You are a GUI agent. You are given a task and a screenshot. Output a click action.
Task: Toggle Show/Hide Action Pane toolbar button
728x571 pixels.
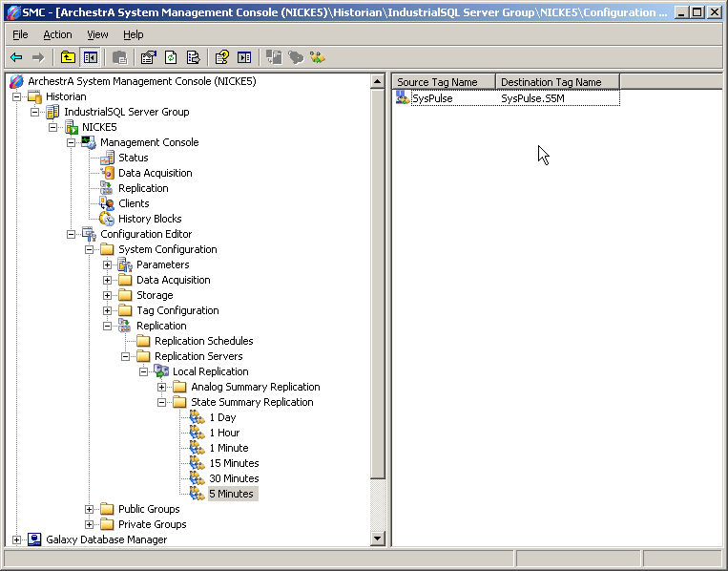pos(244,57)
